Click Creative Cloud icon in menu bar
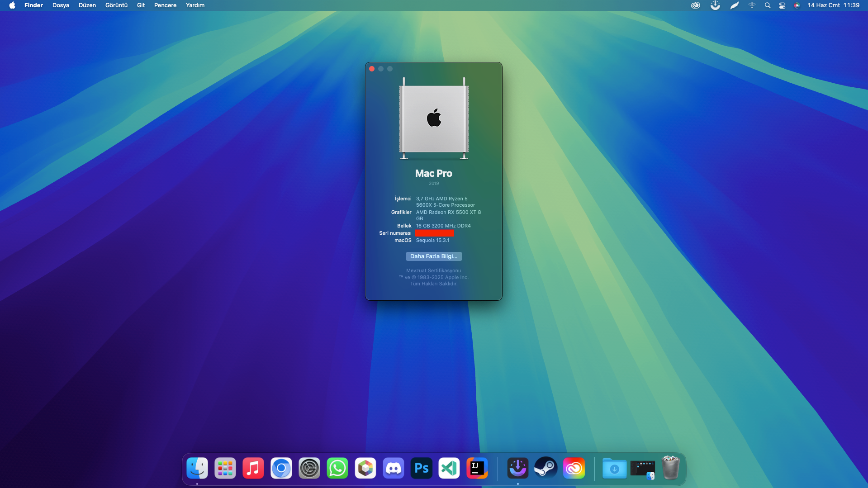The height and width of the screenshot is (488, 868). point(696,5)
